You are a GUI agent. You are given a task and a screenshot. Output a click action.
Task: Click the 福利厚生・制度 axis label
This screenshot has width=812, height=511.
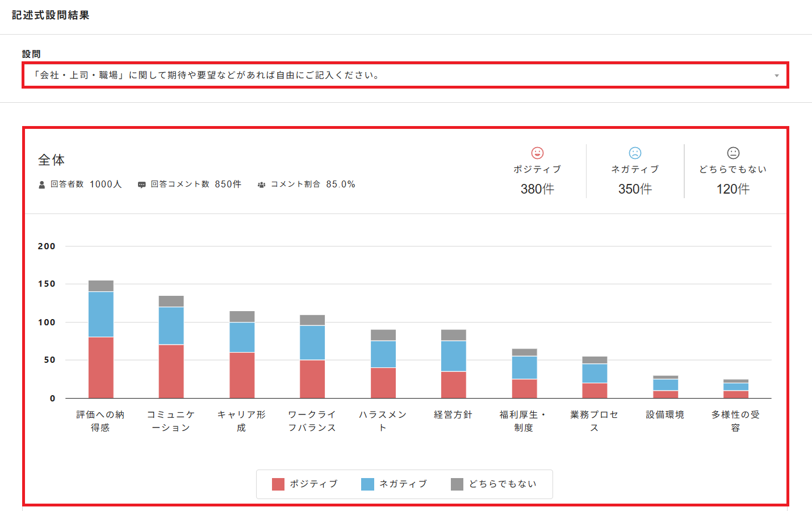(524, 421)
